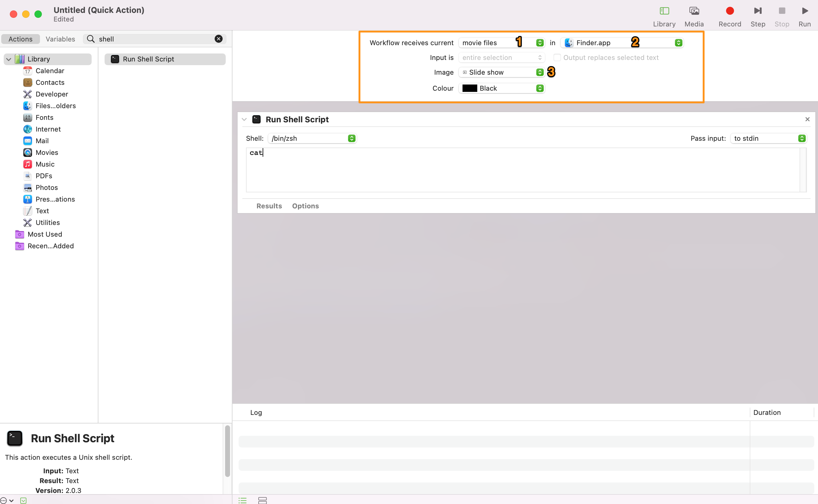This screenshot has height=504, width=818.
Task: Click into the shell script text area
Action: 522,170
